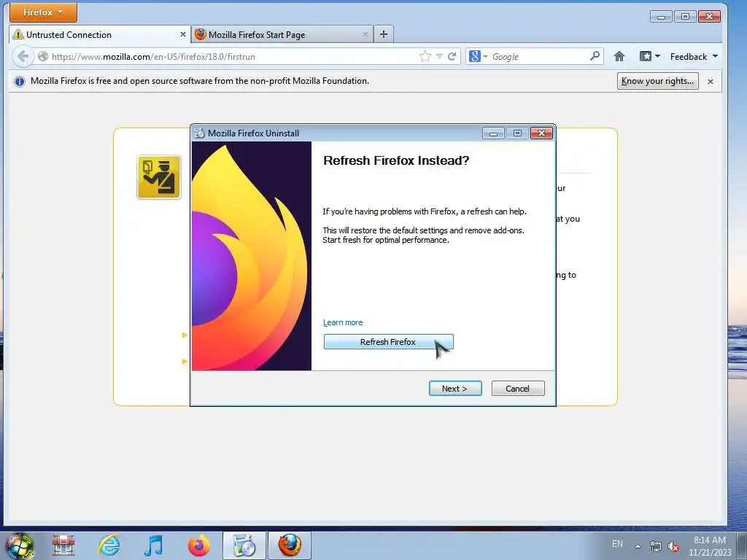Screen dimensions: 747x560
Task: Close the Mozilla Firefox Start Page tab
Action: 365,34
